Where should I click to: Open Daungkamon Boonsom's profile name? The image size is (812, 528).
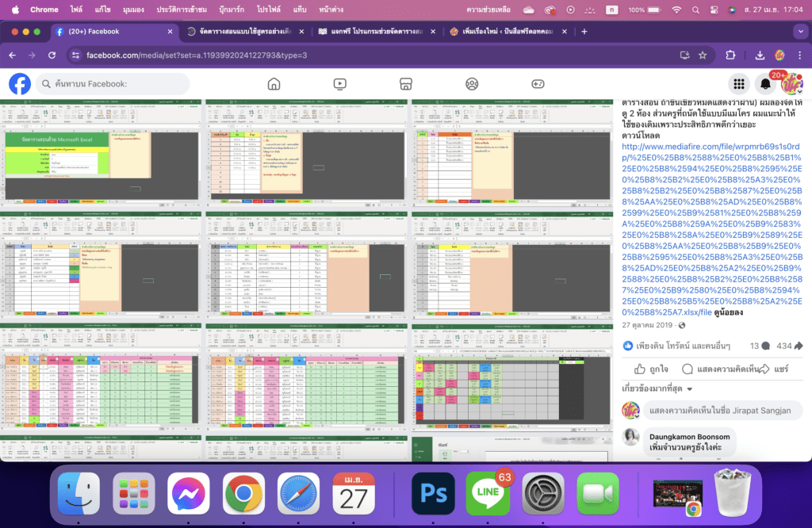tap(689, 437)
